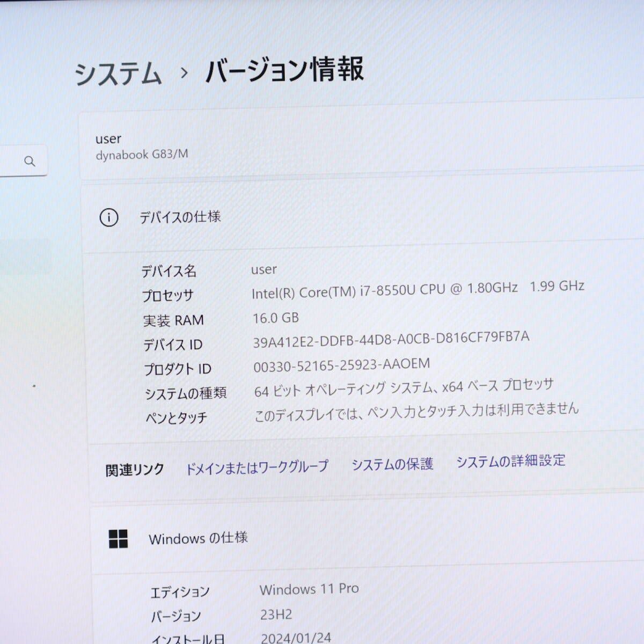
Task: Select the dynabook G83/M model text
Action: pyautogui.click(x=142, y=155)
